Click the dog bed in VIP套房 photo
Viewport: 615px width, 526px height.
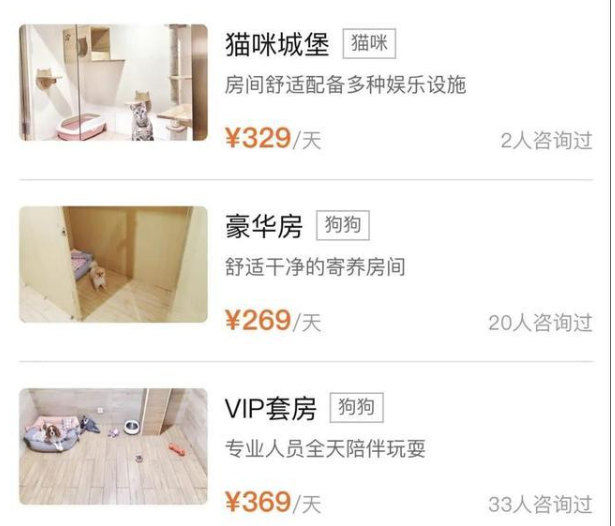[52, 435]
